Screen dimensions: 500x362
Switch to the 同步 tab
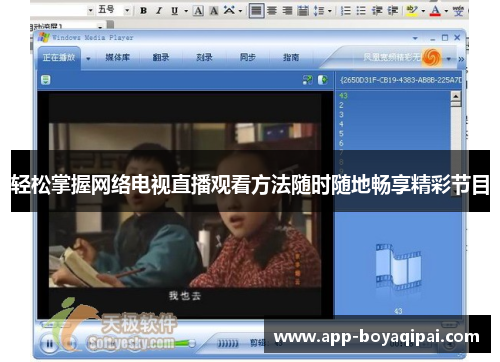click(248, 58)
